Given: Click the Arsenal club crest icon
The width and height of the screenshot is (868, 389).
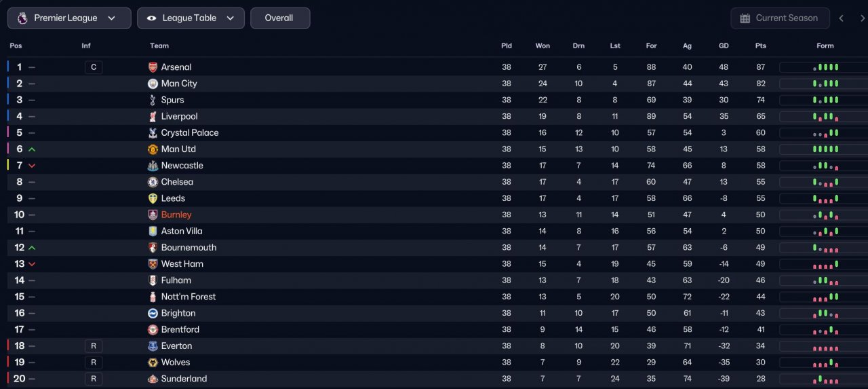Looking at the screenshot, I should [x=153, y=67].
